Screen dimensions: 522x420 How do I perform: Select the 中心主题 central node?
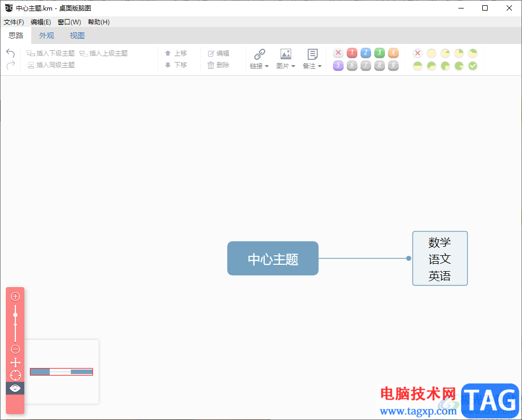[273, 258]
